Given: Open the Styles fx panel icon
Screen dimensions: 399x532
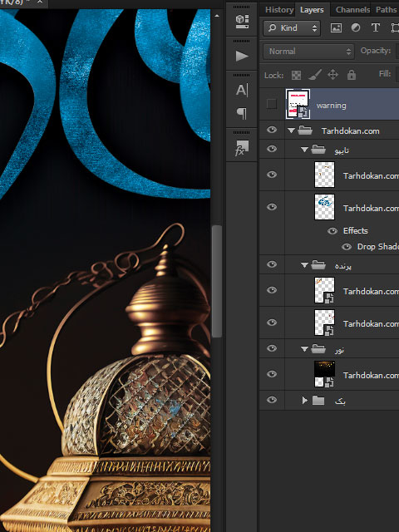Looking at the screenshot, I should tap(242, 148).
